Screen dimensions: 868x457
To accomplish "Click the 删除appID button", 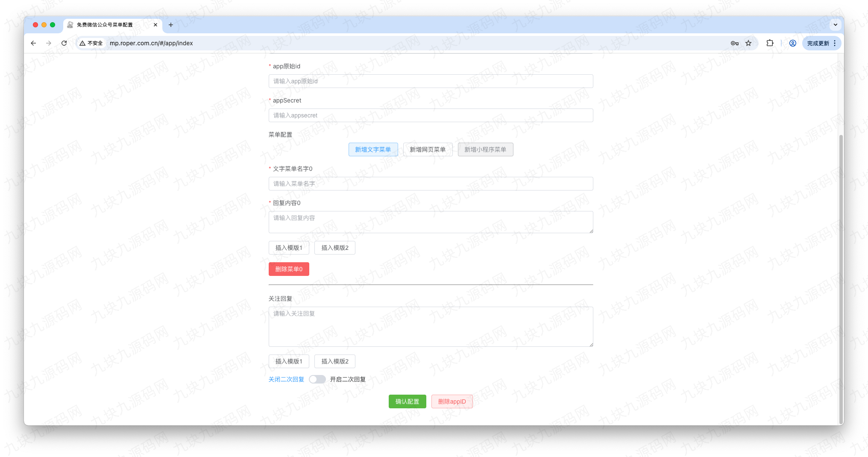I will [452, 401].
